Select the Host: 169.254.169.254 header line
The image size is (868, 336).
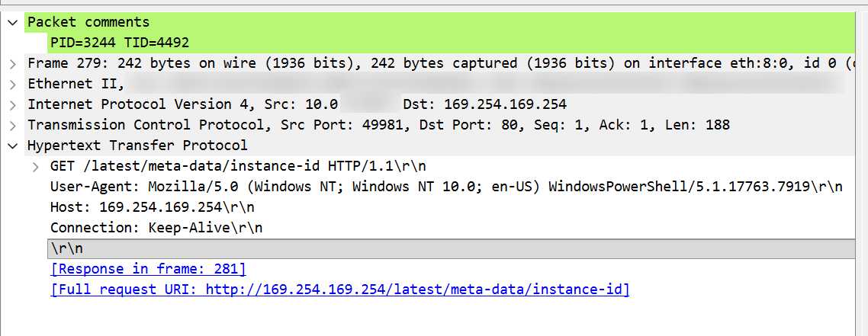click(x=153, y=207)
